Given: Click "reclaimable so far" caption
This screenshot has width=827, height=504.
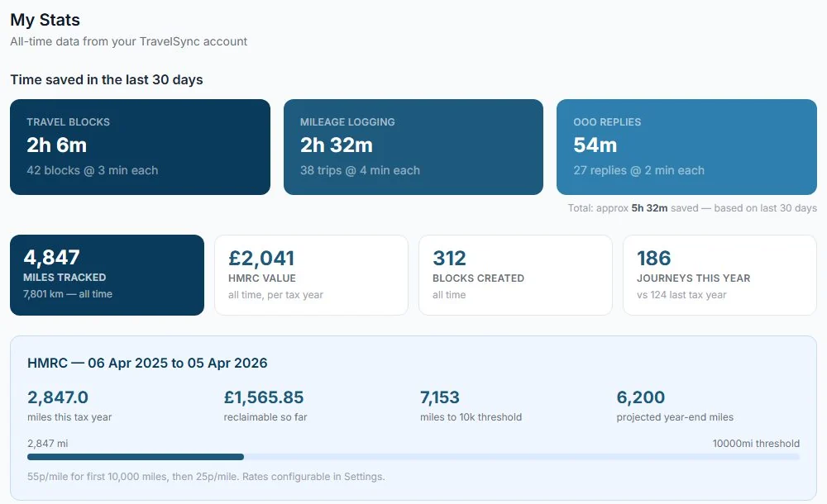Looking at the screenshot, I should pyautogui.click(x=265, y=417).
